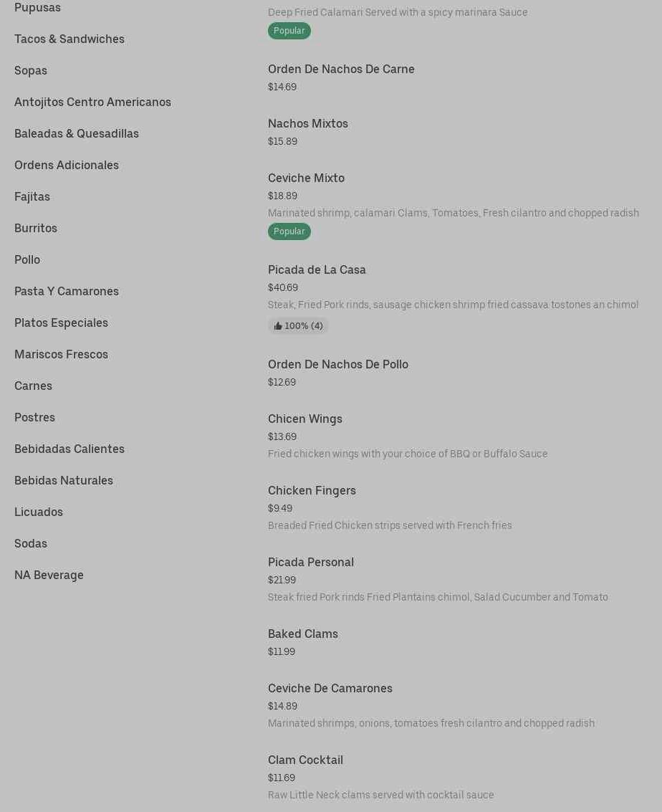Open the Baked Clams item

(303, 634)
